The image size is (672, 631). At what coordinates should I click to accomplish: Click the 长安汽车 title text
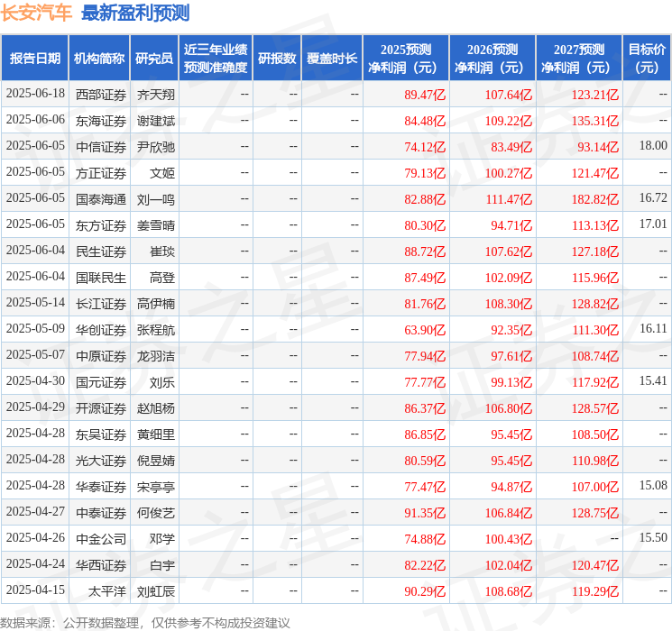click(x=36, y=13)
